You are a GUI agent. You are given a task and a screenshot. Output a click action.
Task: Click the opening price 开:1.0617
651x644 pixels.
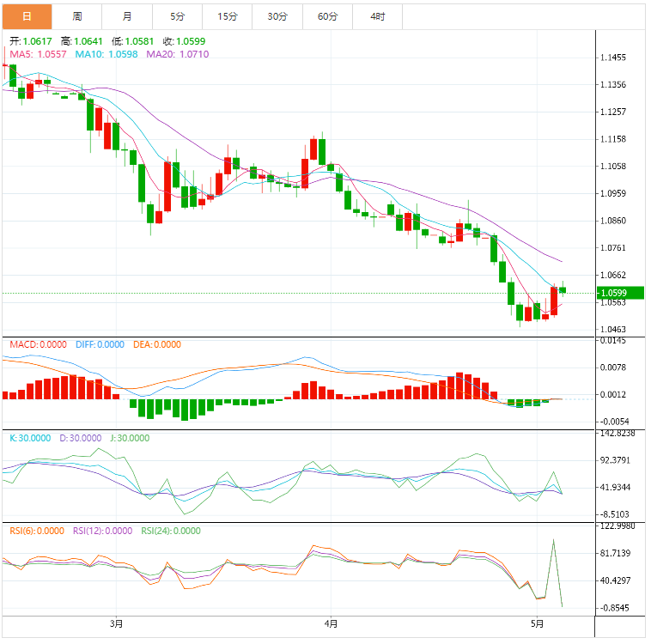click(x=31, y=41)
